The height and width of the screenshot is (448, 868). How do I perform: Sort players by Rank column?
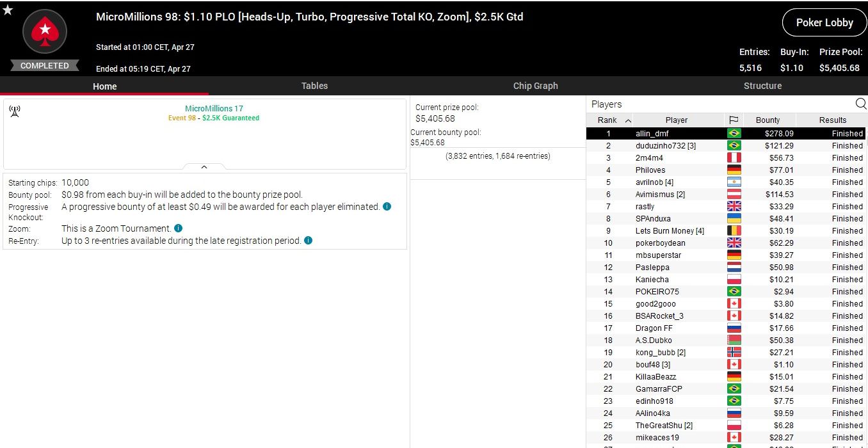click(x=607, y=120)
